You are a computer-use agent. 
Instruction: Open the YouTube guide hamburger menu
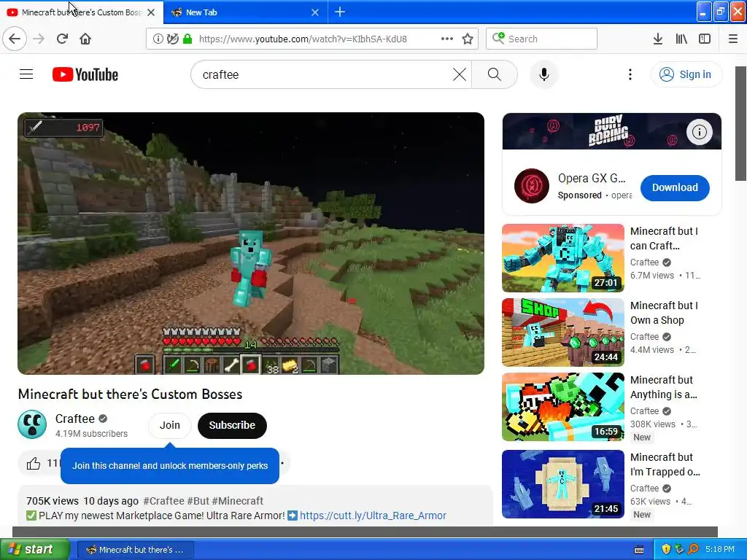pyautogui.click(x=26, y=74)
